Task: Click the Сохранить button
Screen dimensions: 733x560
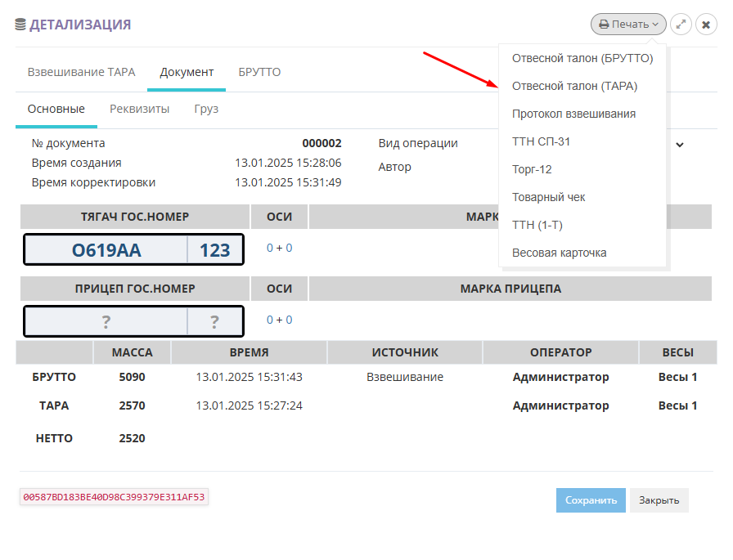Action: [x=591, y=500]
